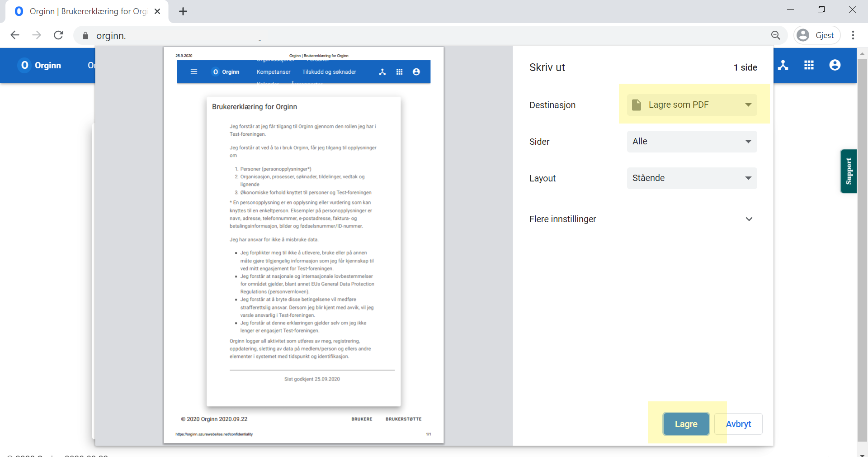Select the Orginn Brukererklæring browser tab

click(87, 11)
